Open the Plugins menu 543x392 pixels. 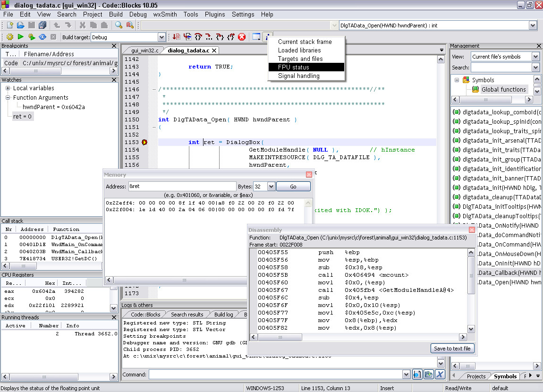[215, 14]
